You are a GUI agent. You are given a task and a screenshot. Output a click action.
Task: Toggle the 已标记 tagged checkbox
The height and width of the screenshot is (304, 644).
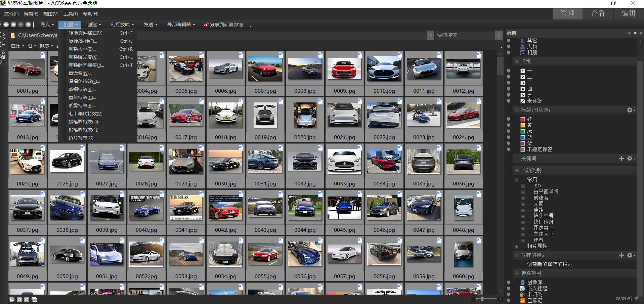click(523, 301)
